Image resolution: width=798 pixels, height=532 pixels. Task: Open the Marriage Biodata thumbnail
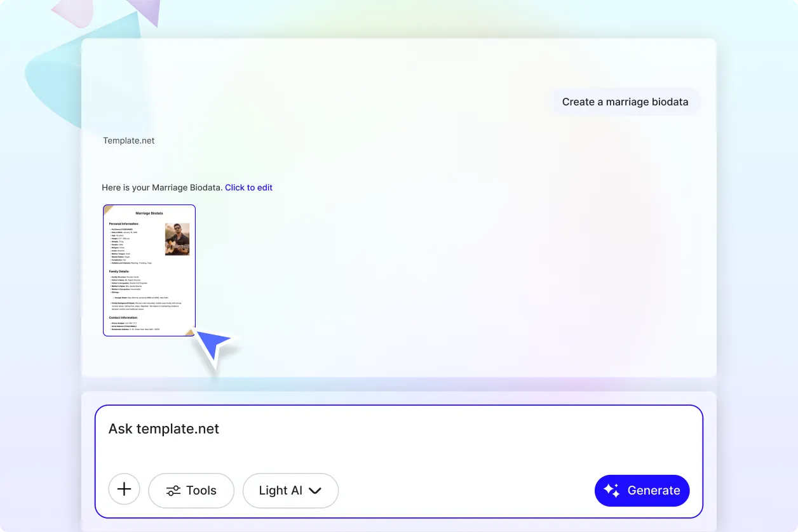[149, 270]
